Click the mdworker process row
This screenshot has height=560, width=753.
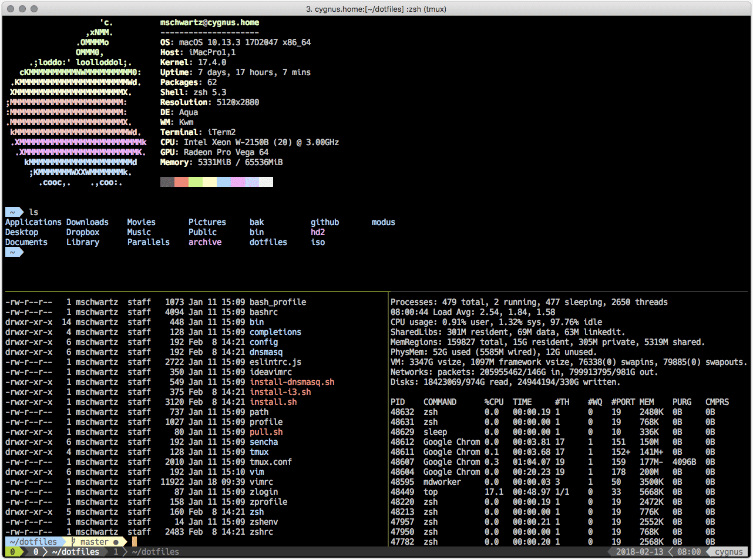(x=553, y=482)
